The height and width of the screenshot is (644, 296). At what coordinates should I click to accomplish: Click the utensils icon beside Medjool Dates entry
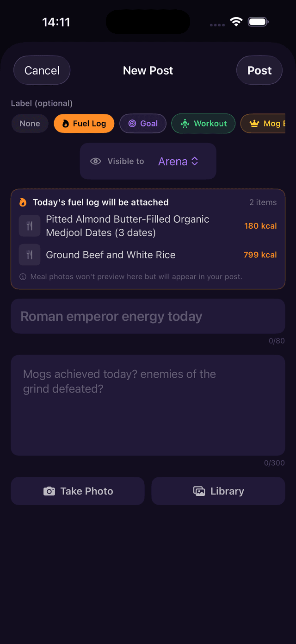point(29,226)
